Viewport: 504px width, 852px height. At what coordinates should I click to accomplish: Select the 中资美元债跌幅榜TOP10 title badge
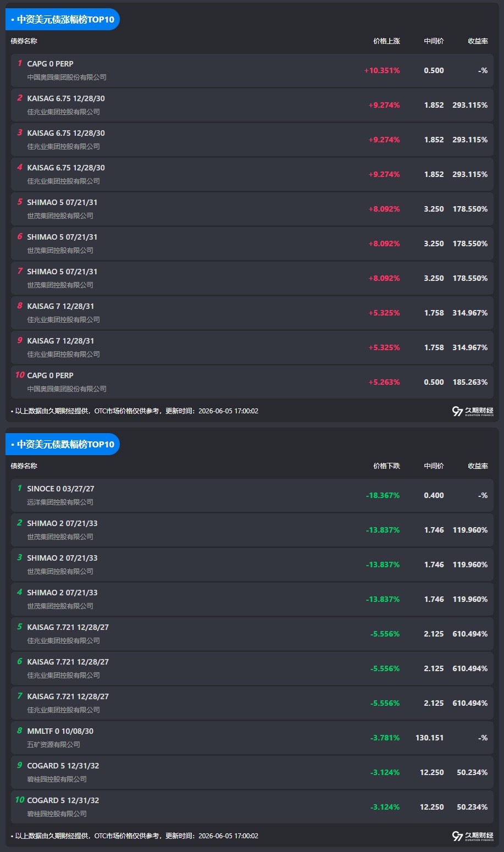pos(62,444)
